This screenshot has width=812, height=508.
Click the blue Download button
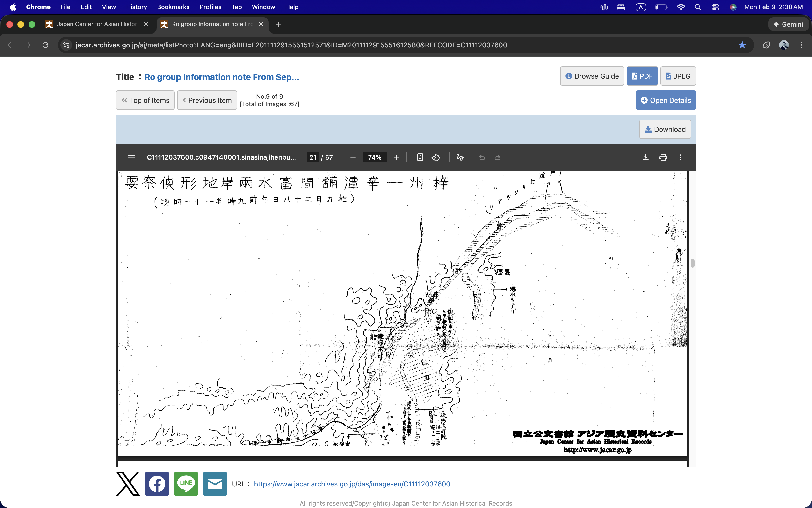point(665,129)
